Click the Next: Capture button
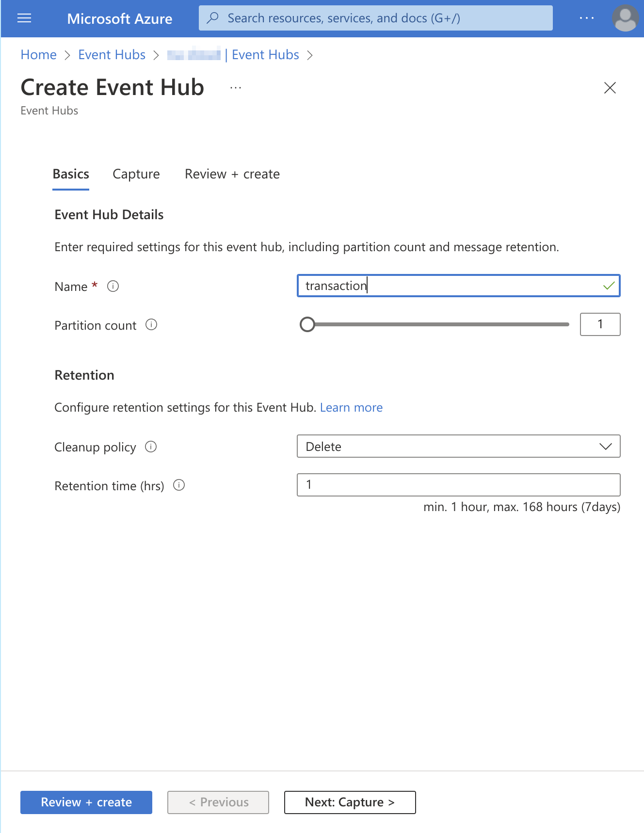 350,802
